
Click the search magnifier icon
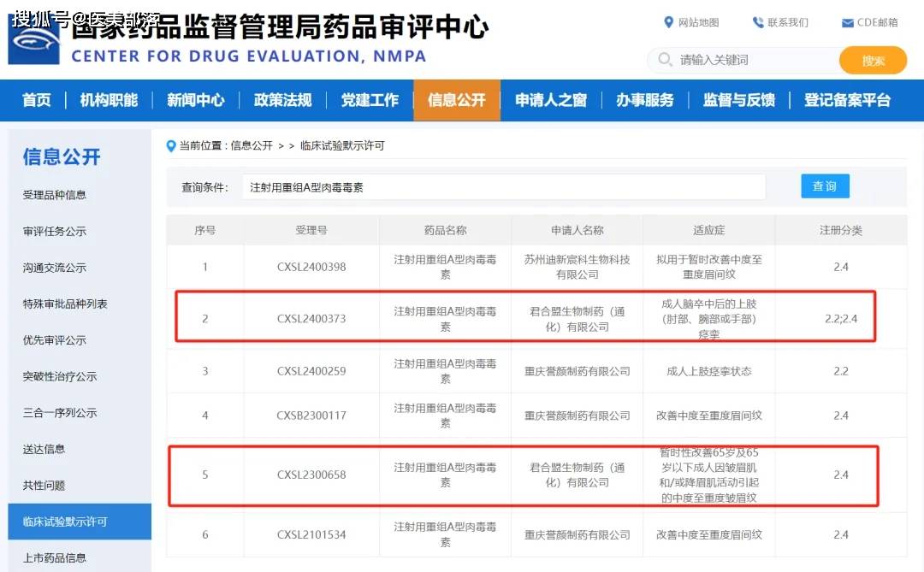pyautogui.click(x=665, y=60)
